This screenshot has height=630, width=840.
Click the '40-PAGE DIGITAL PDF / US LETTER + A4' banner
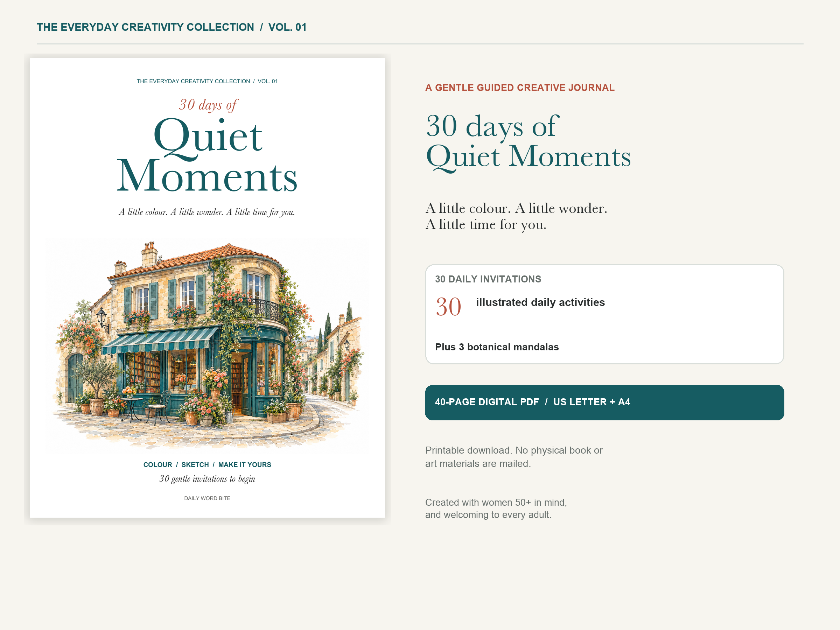(x=604, y=402)
